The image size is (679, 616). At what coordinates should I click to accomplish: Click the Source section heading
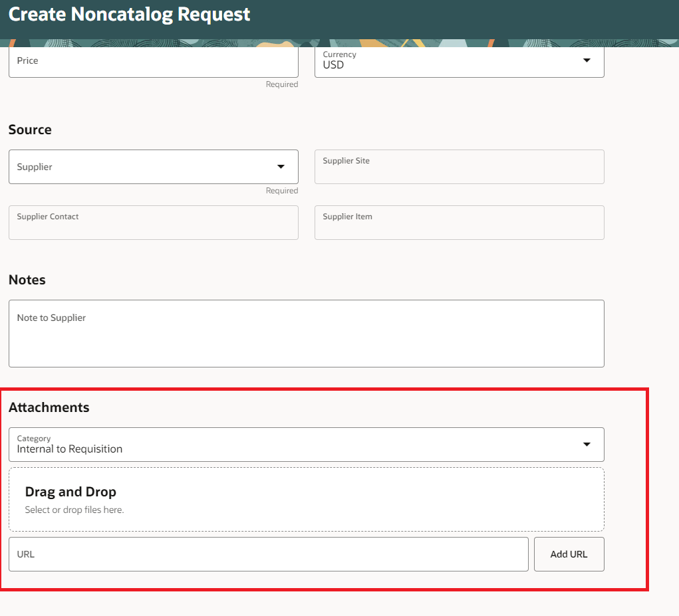pos(30,130)
